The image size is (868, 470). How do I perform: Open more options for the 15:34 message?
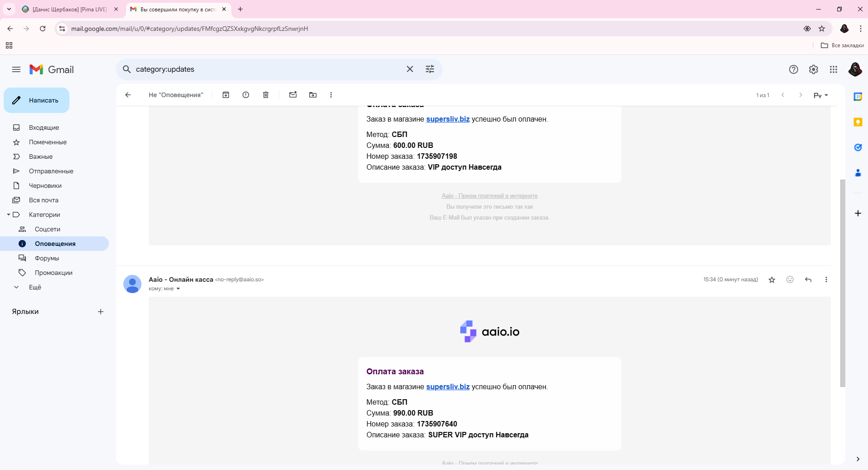[x=826, y=279]
